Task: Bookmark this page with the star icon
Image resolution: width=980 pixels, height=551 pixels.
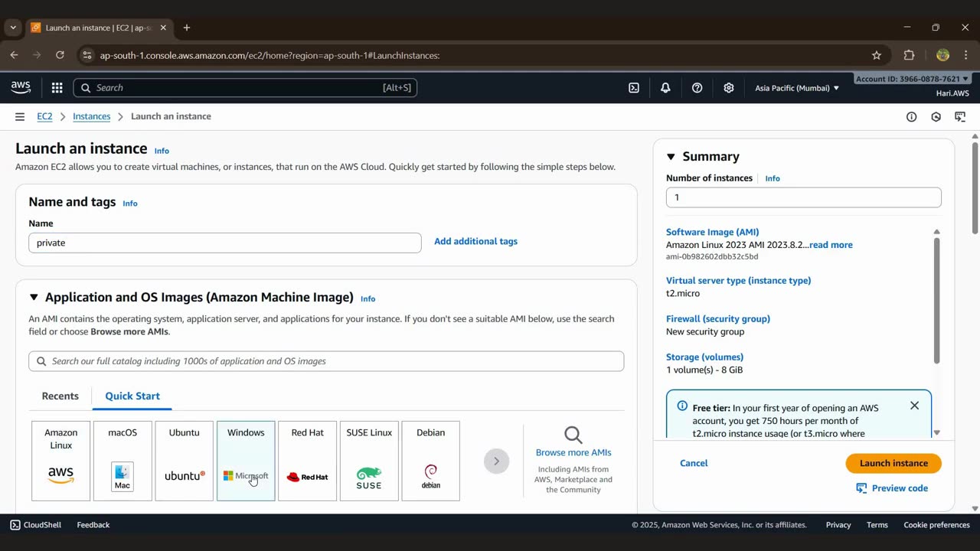Action: (877, 55)
